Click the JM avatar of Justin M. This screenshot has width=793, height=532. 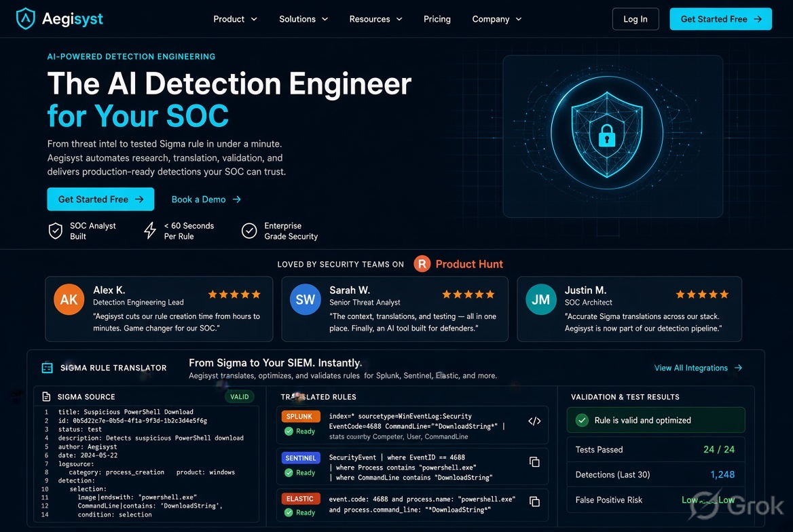[x=540, y=299]
